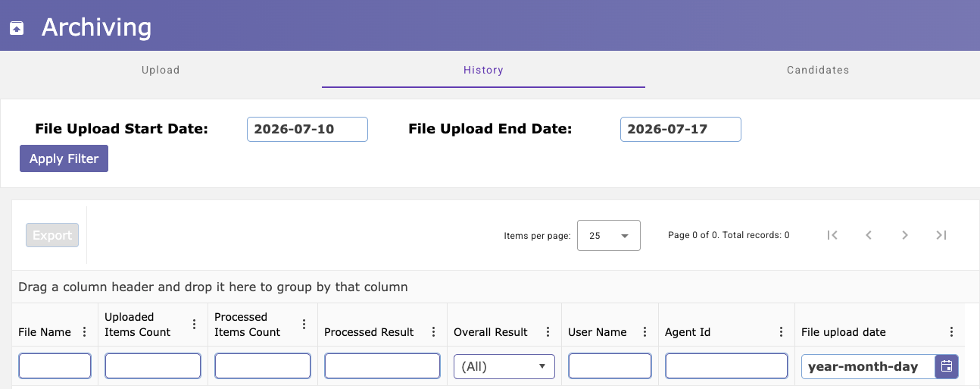The image size is (980, 389).
Task: Expand the Overall Result (All) filter dropdown
Action: (504, 366)
